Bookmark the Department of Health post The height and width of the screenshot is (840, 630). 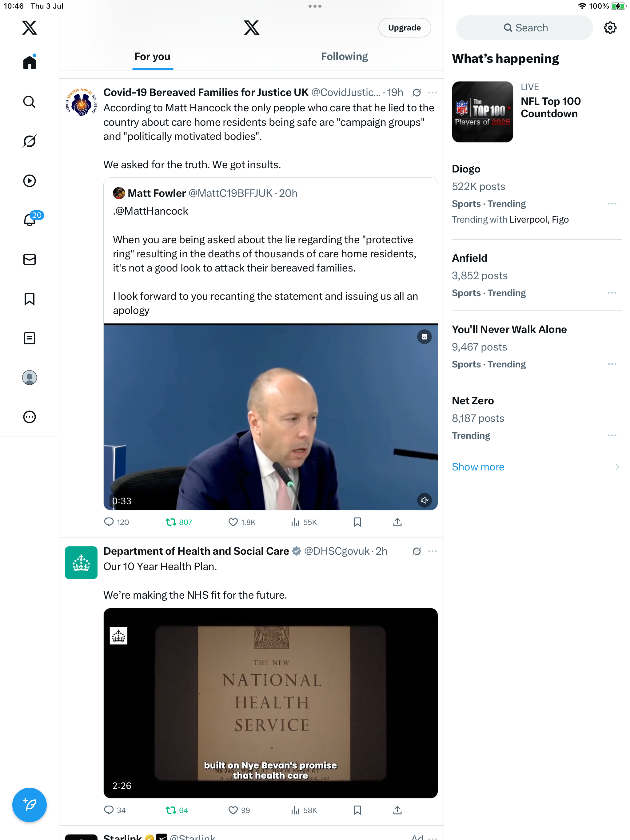tap(357, 810)
